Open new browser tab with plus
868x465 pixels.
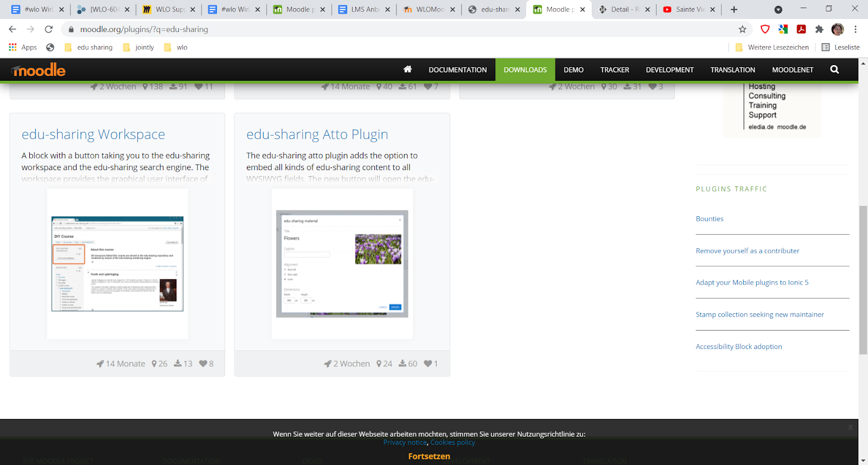734,9
